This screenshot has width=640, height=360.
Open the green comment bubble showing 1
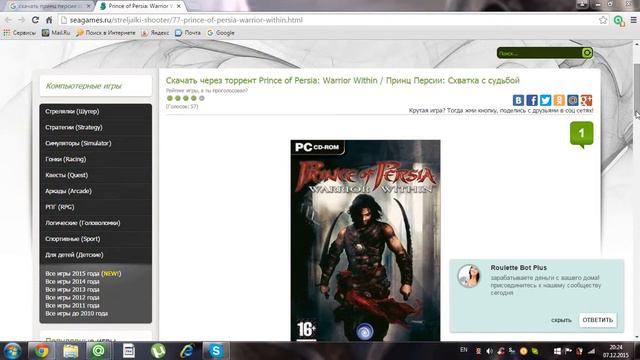click(x=582, y=134)
